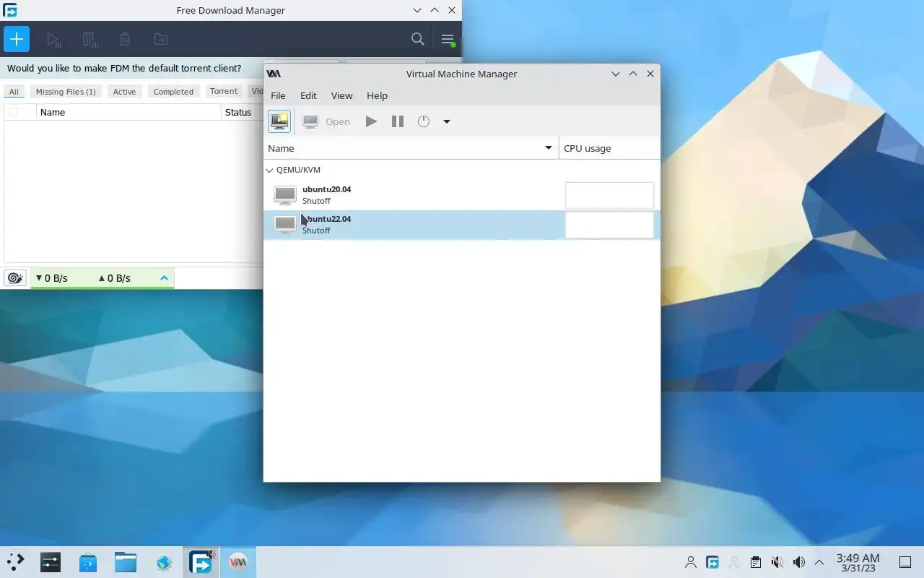Click FDM Name column header
The image size is (924, 578).
[x=128, y=112]
